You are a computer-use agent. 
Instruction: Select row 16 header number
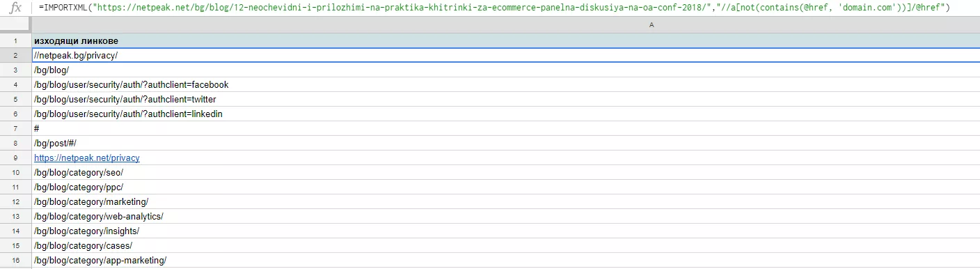[x=15, y=261]
